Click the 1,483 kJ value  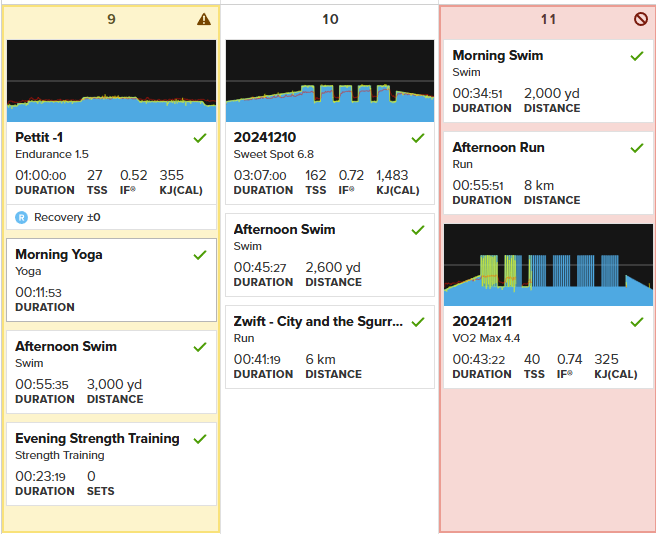pyautogui.click(x=392, y=175)
